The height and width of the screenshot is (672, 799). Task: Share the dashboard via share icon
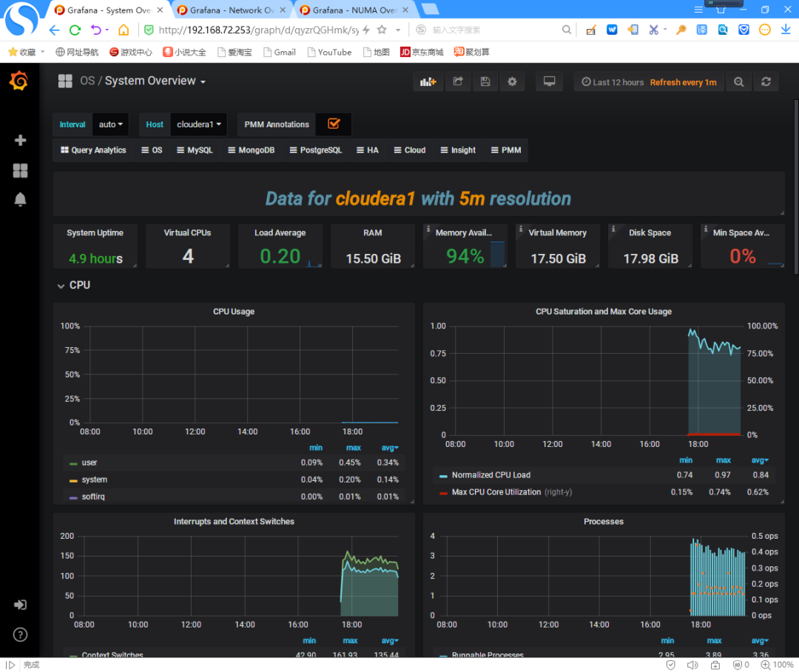[x=458, y=81]
